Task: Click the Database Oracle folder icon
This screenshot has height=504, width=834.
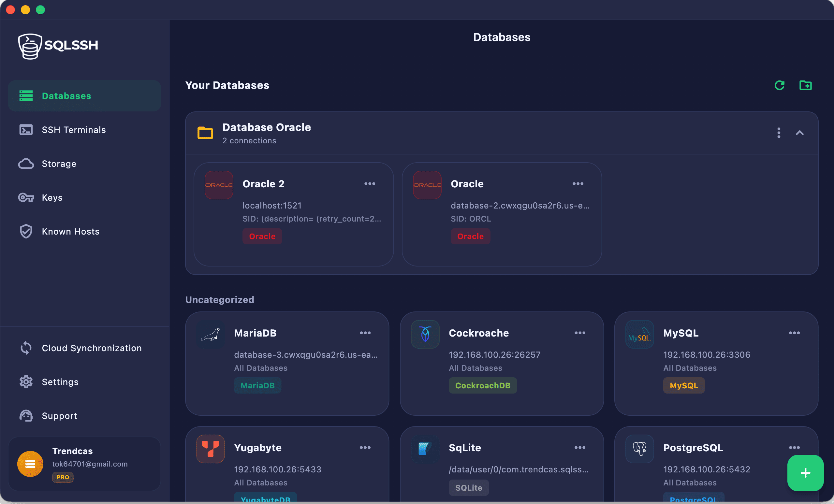Action: [205, 133]
